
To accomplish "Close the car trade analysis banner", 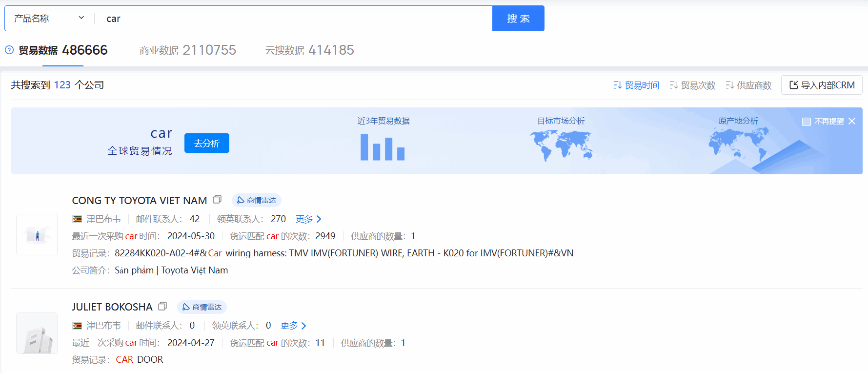I will click(x=852, y=121).
